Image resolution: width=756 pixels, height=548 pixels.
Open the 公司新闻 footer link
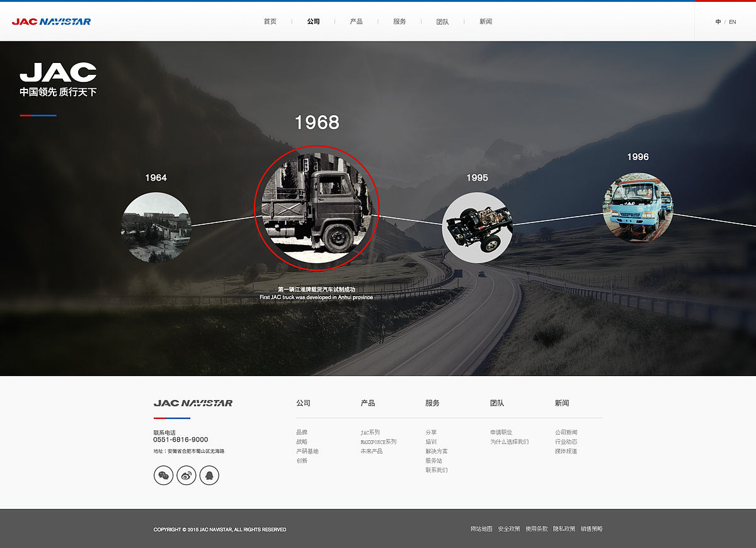566,433
